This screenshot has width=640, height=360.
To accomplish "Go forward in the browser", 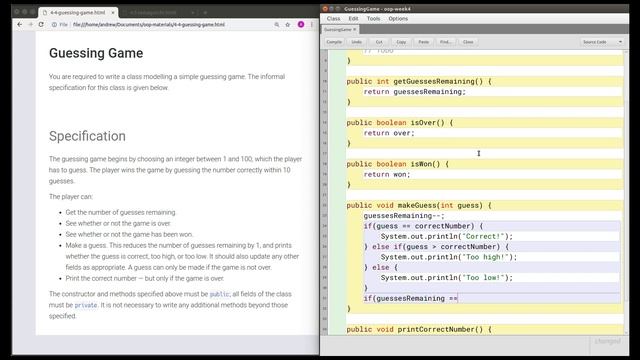I will (30, 24).
